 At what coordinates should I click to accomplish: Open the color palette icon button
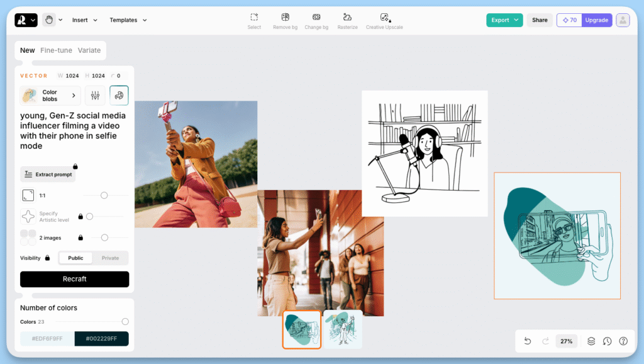(x=119, y=96)
